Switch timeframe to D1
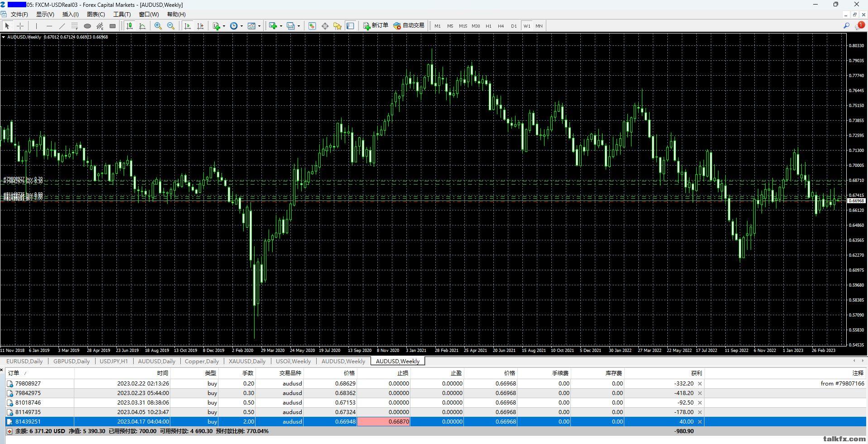The height and width of the screenshot is (444, 868). click(514, 26)
